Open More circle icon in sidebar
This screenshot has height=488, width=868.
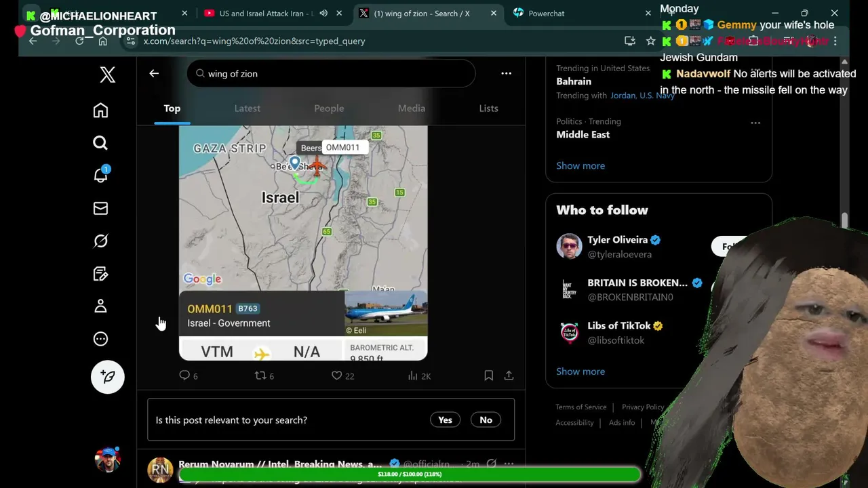[x=100, y=339]
